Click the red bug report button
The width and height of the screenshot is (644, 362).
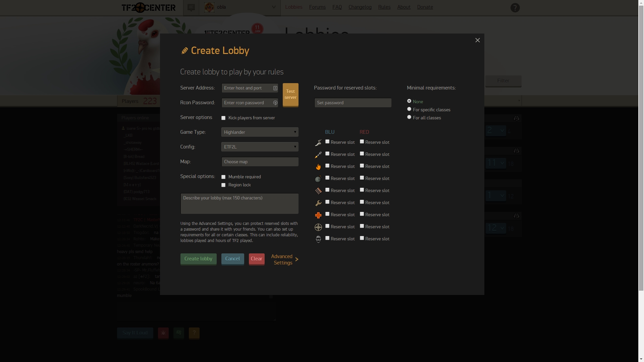[x=163, y=333]
